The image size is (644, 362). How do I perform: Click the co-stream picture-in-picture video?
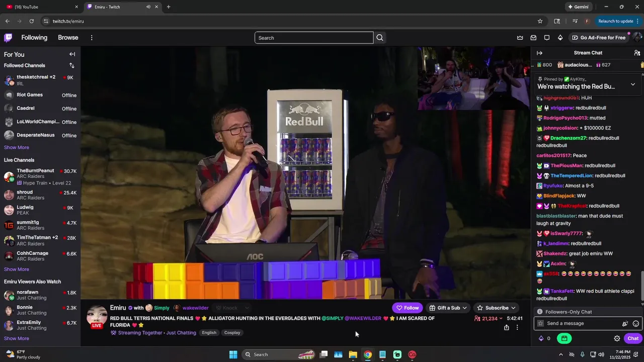tap(473, 78)
